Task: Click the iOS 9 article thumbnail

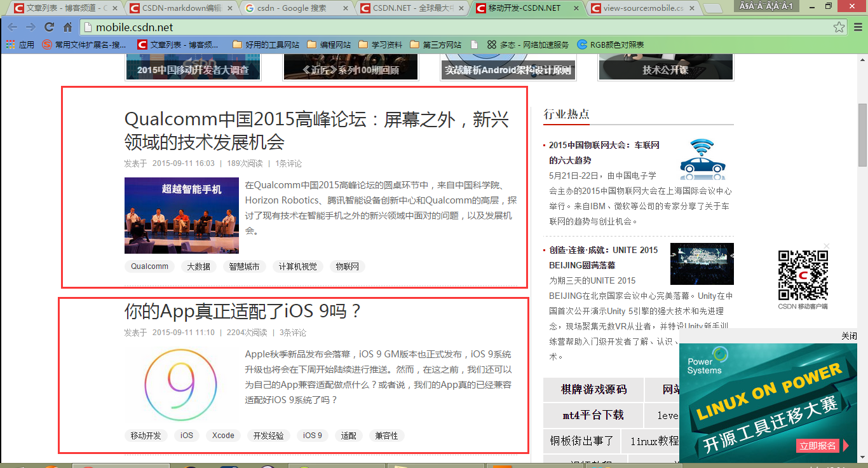Action: tap(181, 383)
